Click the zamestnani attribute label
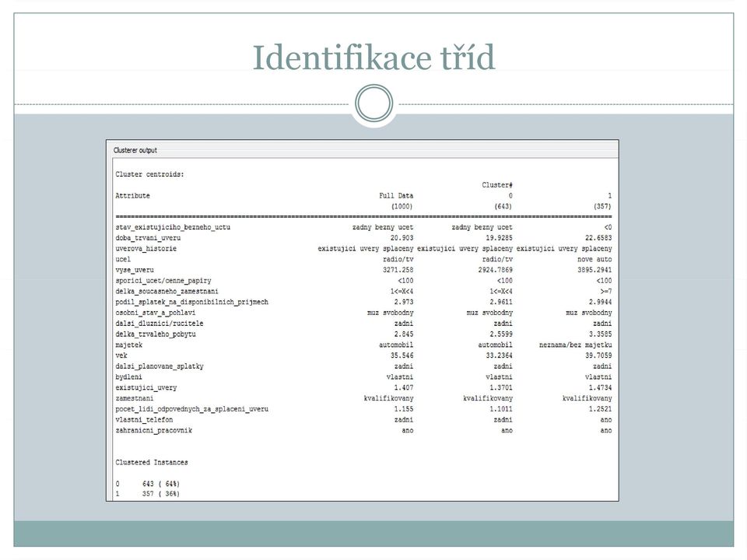The height and width of the screenshot is (560, 747). (135, 398)
